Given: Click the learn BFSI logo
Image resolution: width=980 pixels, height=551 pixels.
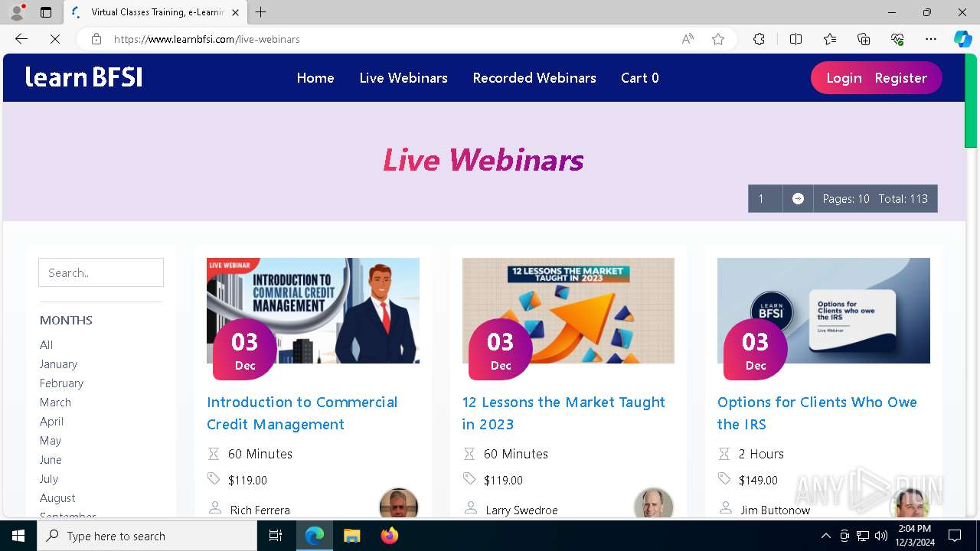Looking at the screenshot, I should tap(83, 77).
